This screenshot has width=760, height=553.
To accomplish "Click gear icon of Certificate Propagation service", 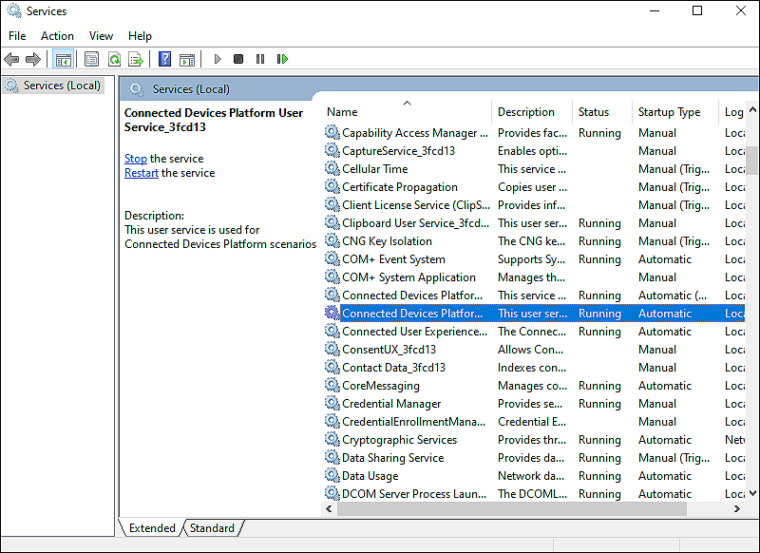I will (x=332, y=187).
